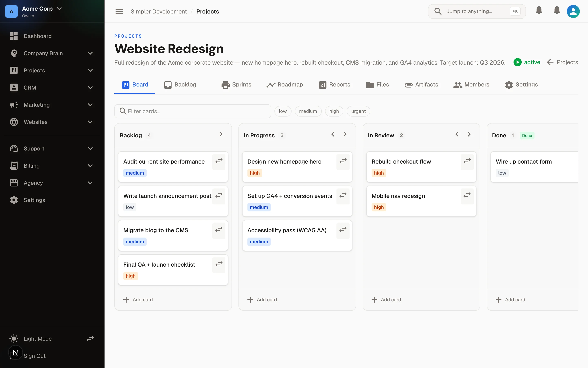Image resolution: width=588 pixels, height=368 pixels.
Task: Click move icon on Rebuild checkout flow
Action: [x=467, y=161]
